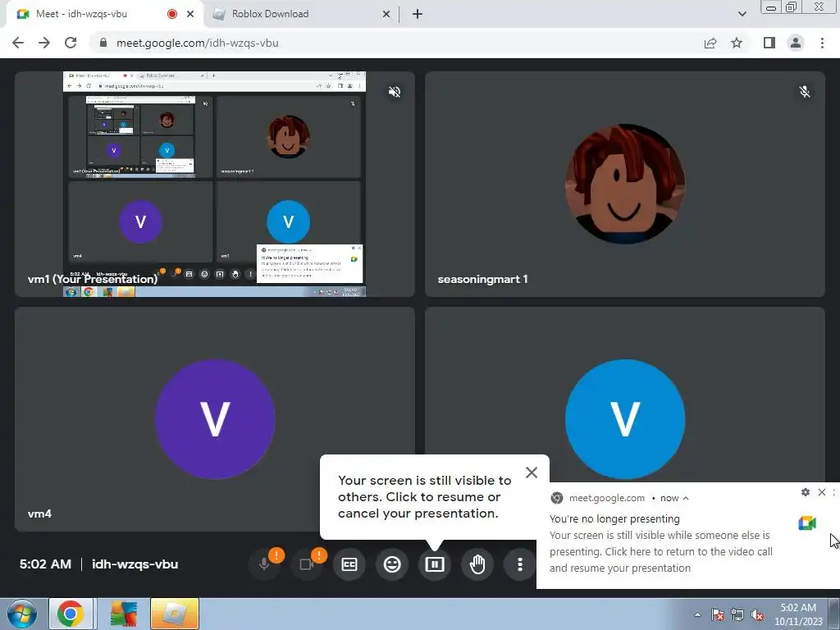Screen dimensions: 840x630
Task: Select seasoningmart 1 avatar tile
Action: click(624, 184)
